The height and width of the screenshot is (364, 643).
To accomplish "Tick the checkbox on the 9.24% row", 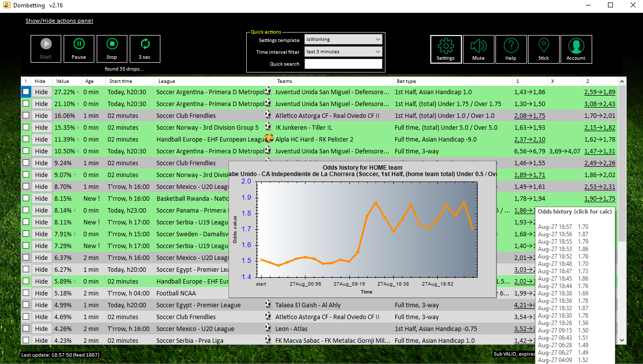I will point(26,163).
